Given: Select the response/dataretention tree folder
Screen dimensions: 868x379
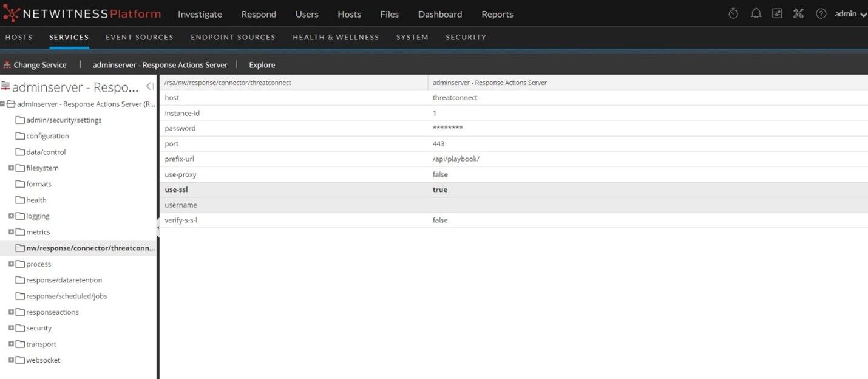Looking at the screenshot, I should (64, 280).
